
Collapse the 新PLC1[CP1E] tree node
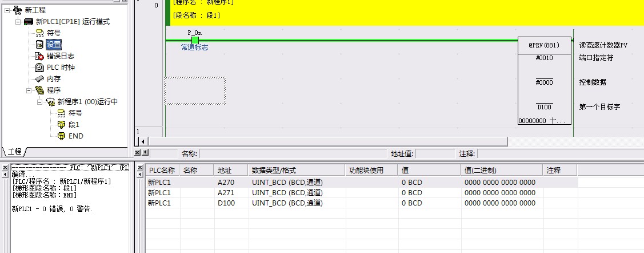(18, 22)
